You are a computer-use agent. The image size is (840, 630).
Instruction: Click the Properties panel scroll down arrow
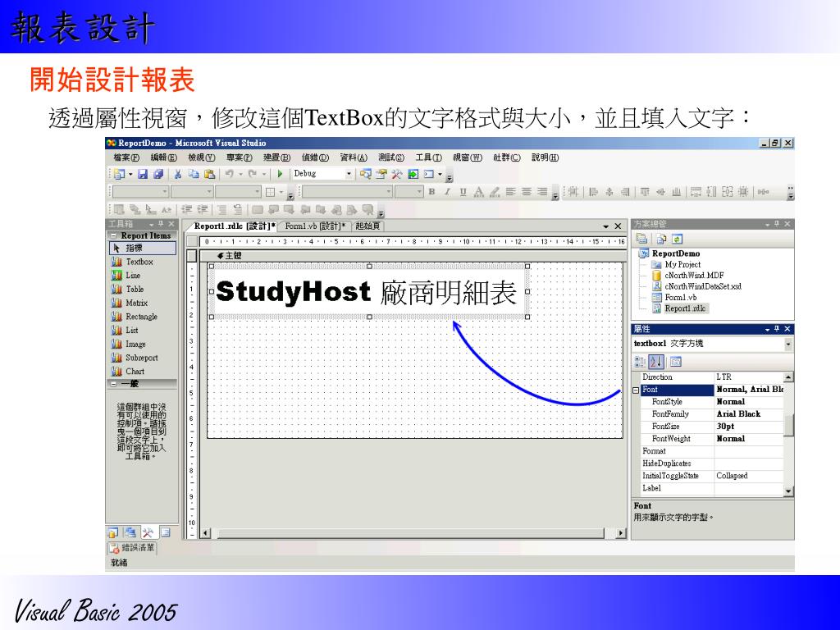click(x=788, y=491)
